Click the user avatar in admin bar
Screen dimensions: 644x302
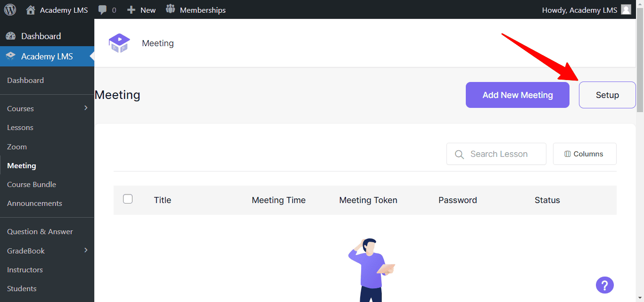[x=626, y=9]
